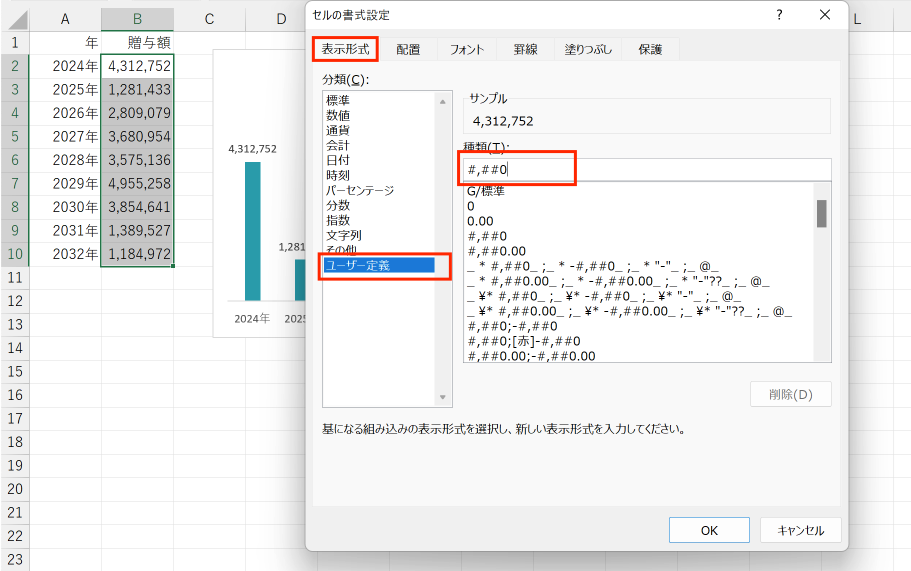
Task: Click the 2024年 axis label in the chart
Action: (252, 318)
